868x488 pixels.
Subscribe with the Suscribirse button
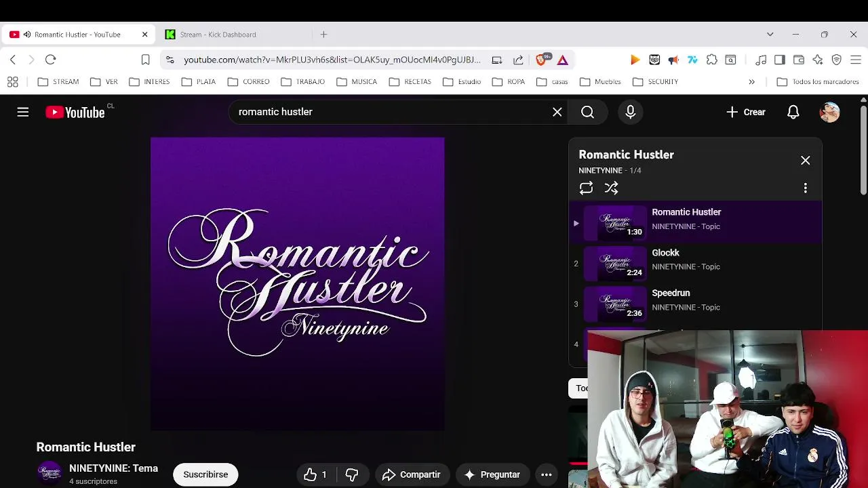(x=205, y=474)
